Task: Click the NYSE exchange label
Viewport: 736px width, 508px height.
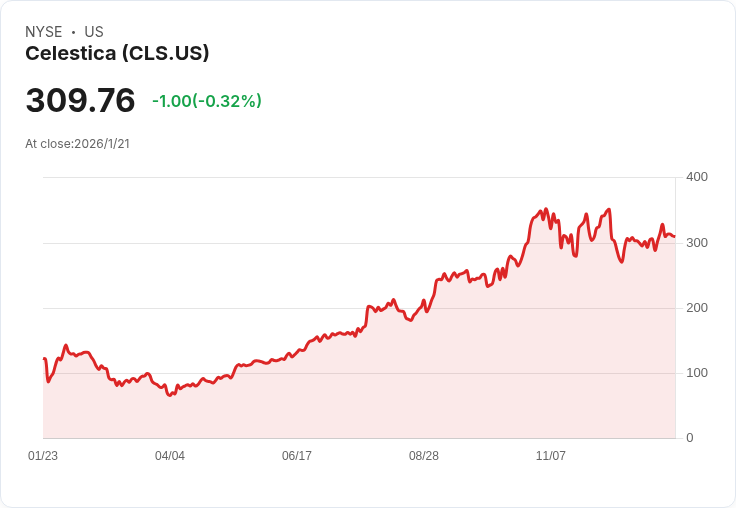Action: [44, 32]
